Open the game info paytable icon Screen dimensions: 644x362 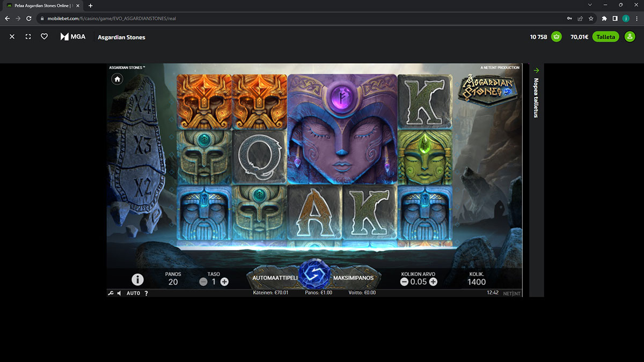tap(137, 279)
